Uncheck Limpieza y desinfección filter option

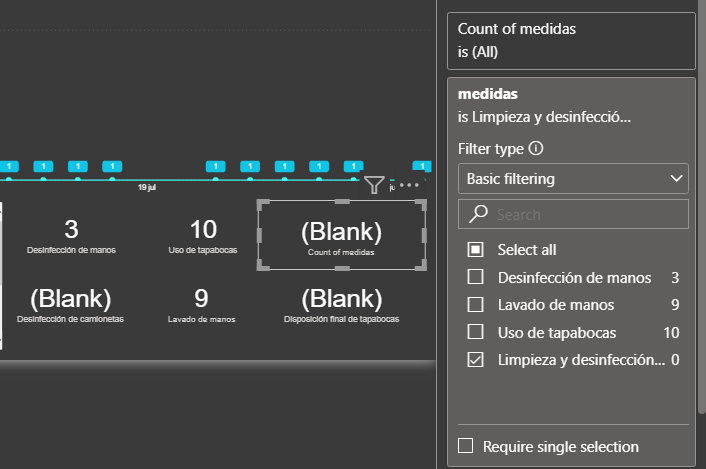475,360
